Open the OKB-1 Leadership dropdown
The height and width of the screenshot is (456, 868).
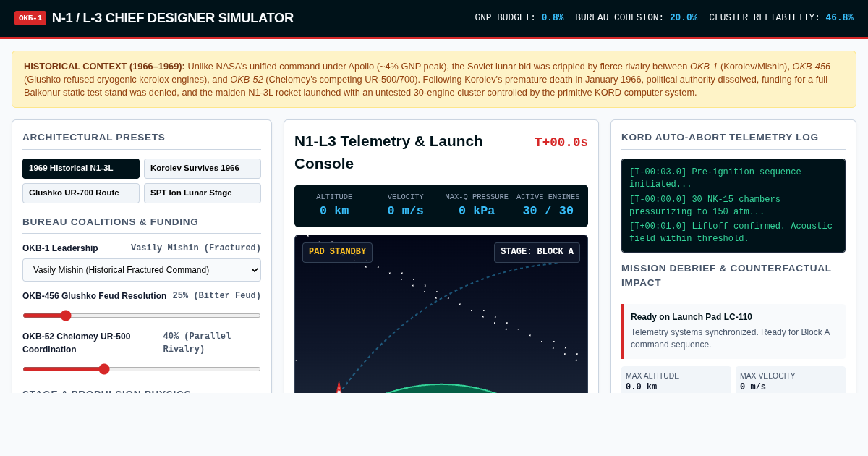coord(142,270)
